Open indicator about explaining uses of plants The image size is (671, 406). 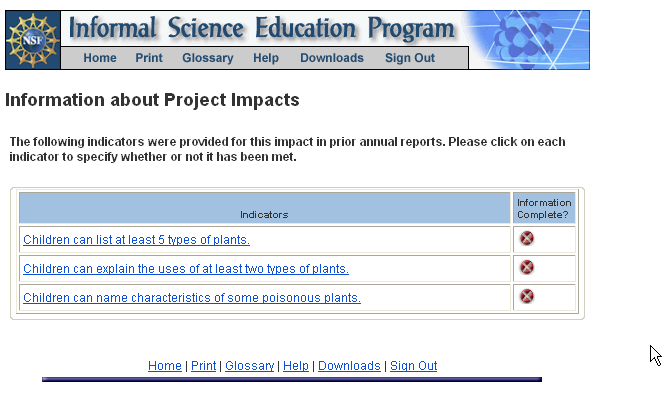tap(186, 269)
